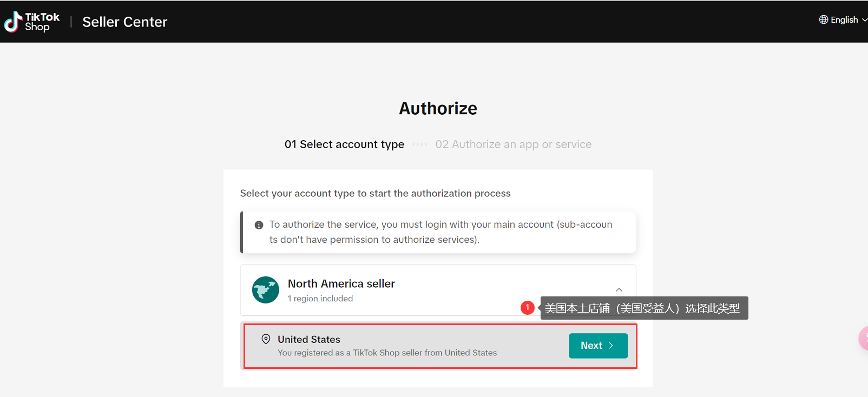
Task: Click the Authorize page heading
Action: (438, 108)
